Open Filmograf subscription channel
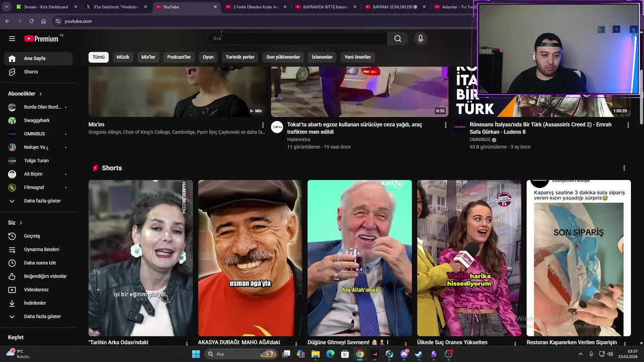This screenshot has height=362, width=644. coord(39,188)
